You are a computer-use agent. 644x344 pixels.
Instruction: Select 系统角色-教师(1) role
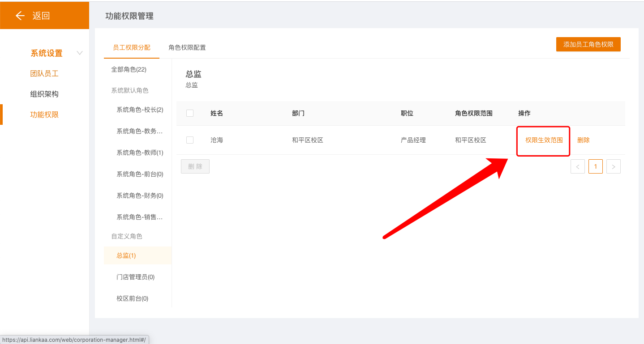click(x=140, y=153)
